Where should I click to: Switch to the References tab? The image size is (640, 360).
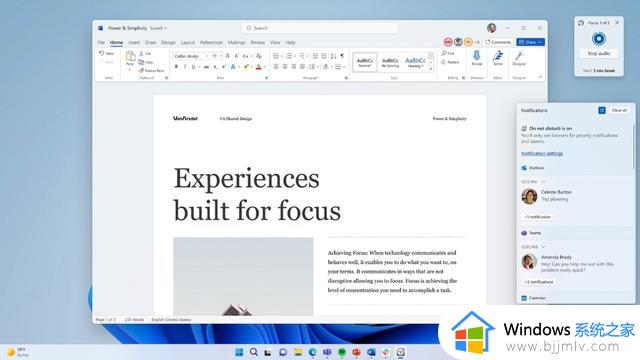click(x=211, y=42)
